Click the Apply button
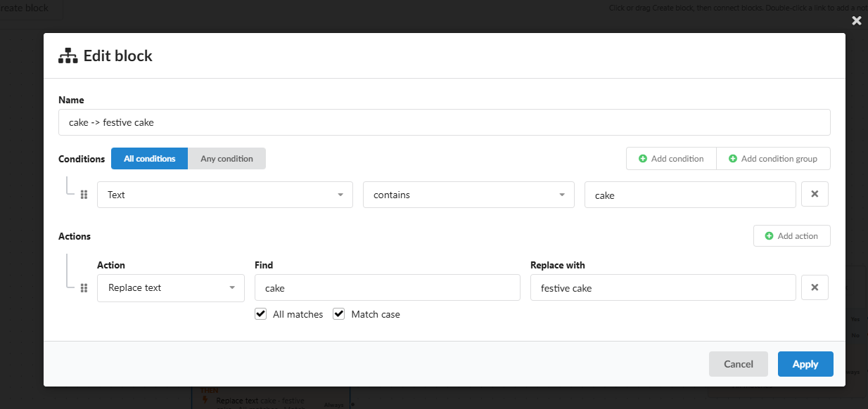 click(805, 364)
